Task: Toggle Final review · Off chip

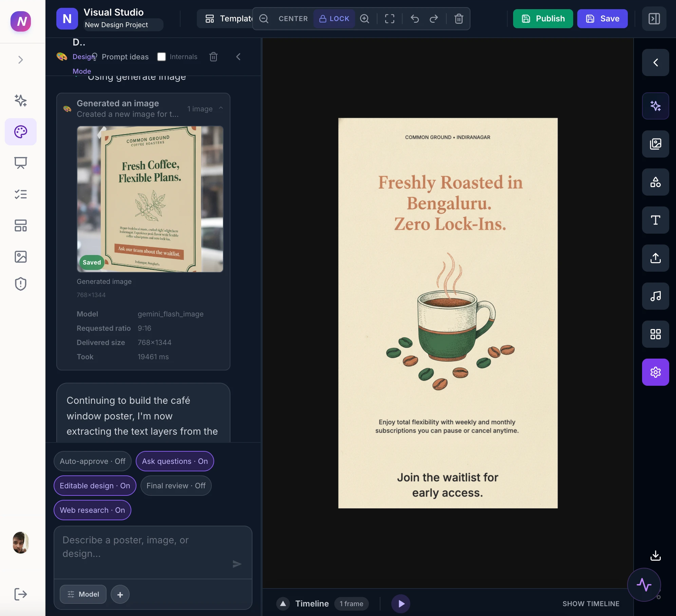Action: point(176,486)
